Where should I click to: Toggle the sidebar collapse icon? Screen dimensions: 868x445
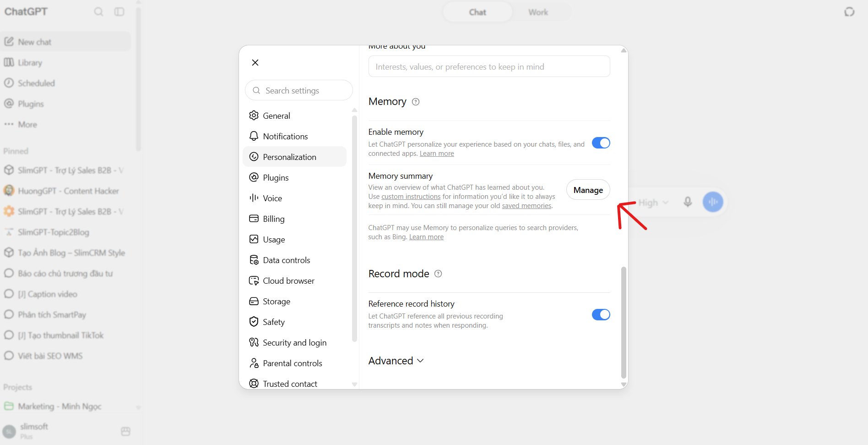(x=119, y=12)
